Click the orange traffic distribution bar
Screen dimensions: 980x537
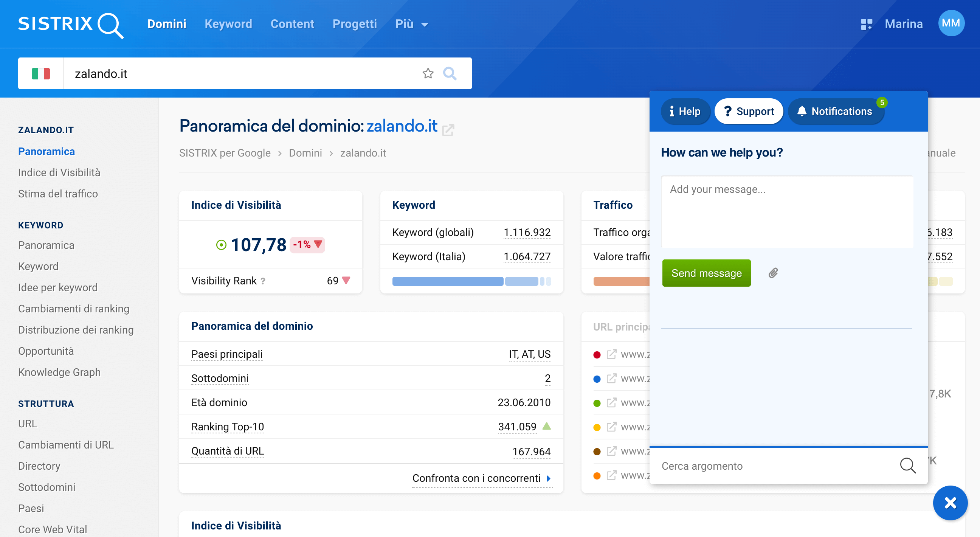point(621,281)
